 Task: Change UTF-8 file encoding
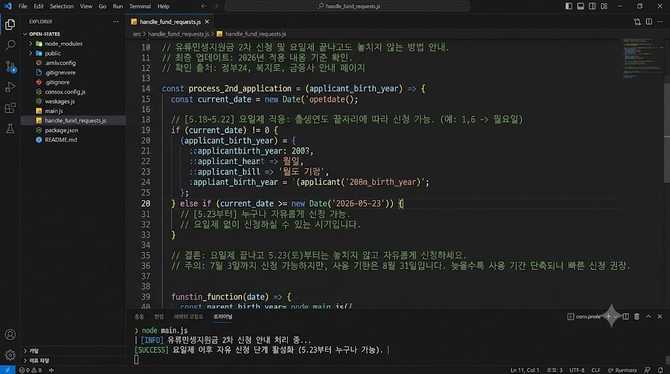click(x=576, y=370)
